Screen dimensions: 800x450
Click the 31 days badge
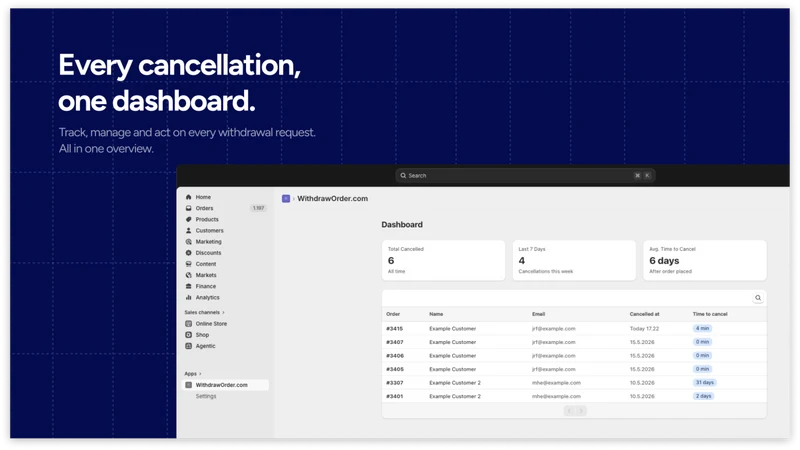click(x=705, y=383)
